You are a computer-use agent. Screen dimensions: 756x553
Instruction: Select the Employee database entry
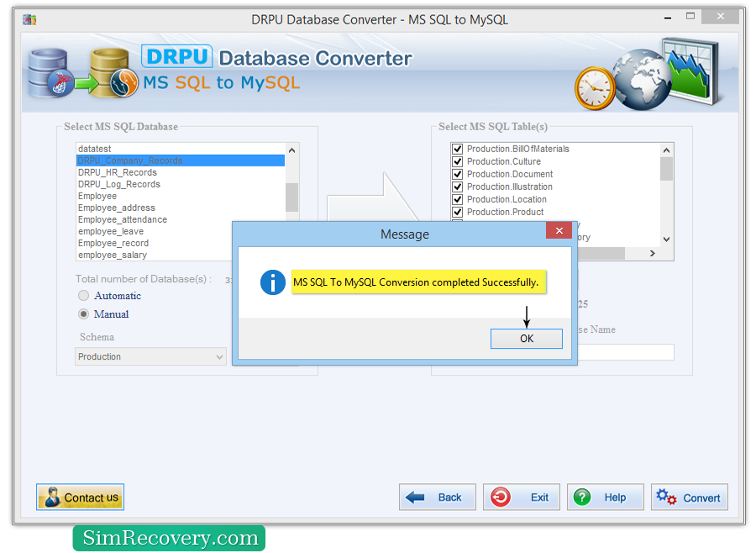click(181, 196)
